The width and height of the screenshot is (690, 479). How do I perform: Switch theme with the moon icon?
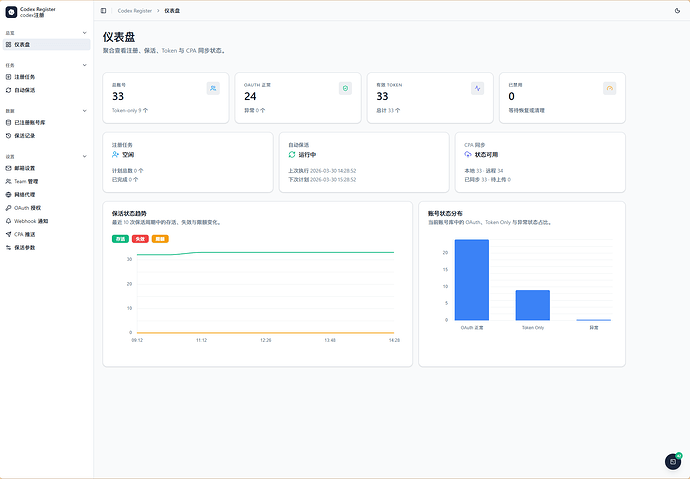click(x=677, y=11)
